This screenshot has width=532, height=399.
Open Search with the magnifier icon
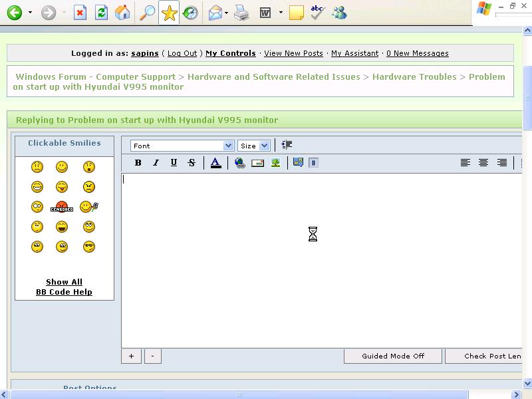click(x=147, y=13)
